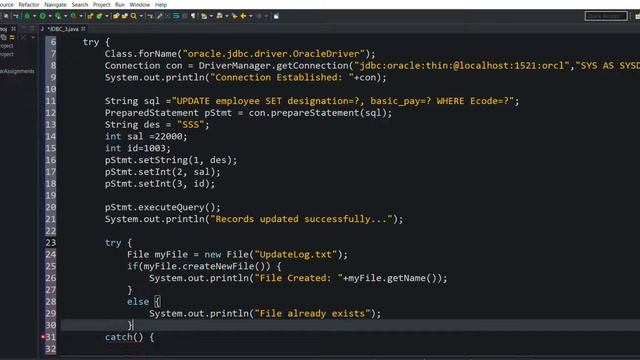Click 'pStmt.setInt(3, id);' statement

click(x=160, y=184)
